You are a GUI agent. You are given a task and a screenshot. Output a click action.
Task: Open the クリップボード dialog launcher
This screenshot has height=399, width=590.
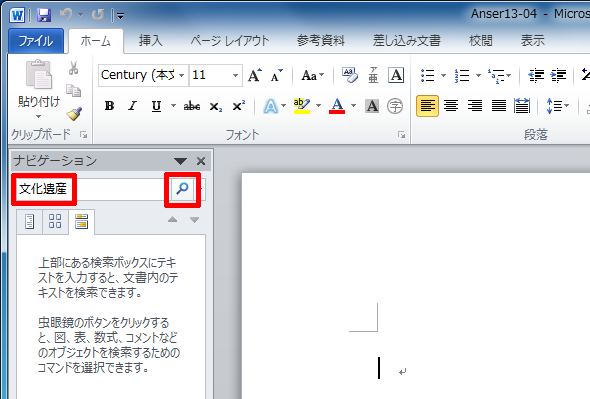pyautogui.click(x=84, y=135)
